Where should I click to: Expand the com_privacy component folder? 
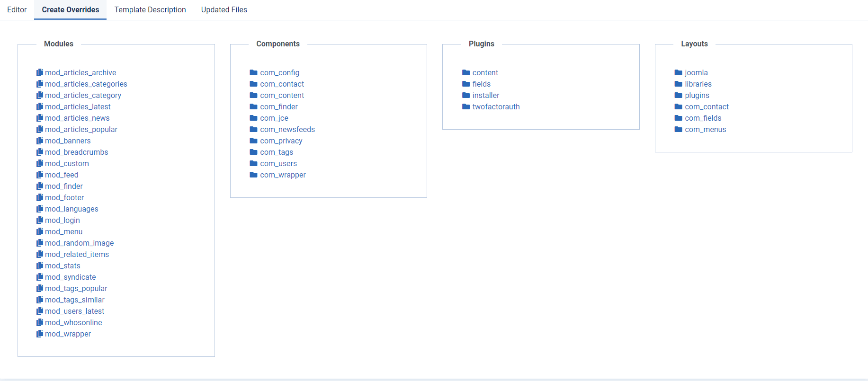(x=281, y=141)
